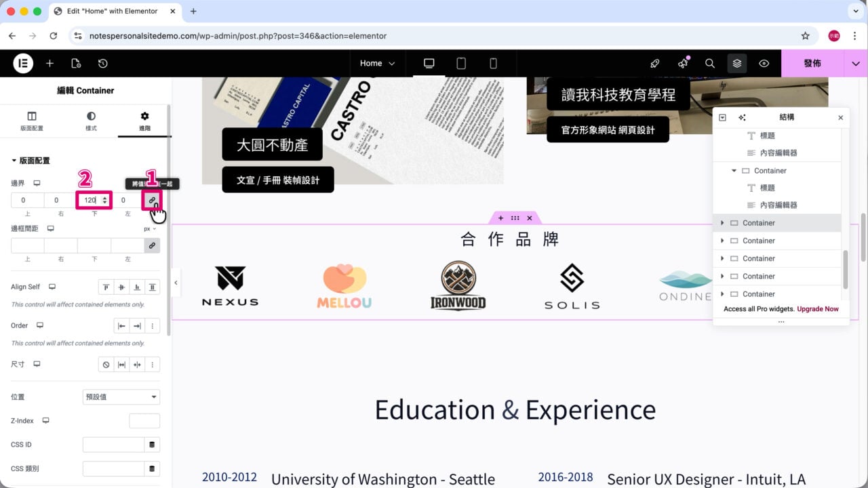868x488 pixels.
Task: Open publish options arrow next to 發佈
Action: 856,63
